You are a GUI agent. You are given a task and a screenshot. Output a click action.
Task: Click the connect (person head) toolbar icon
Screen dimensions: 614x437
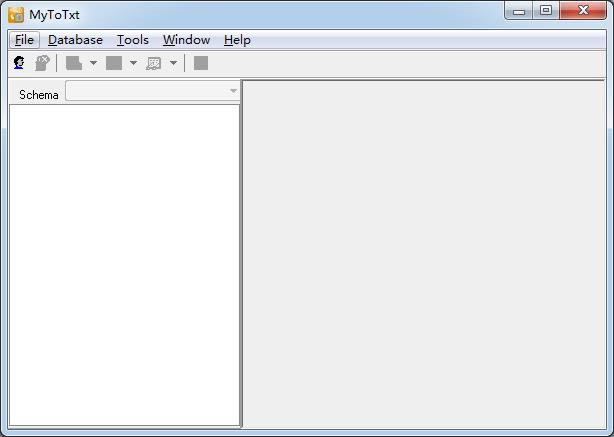[x=19, y=63]
